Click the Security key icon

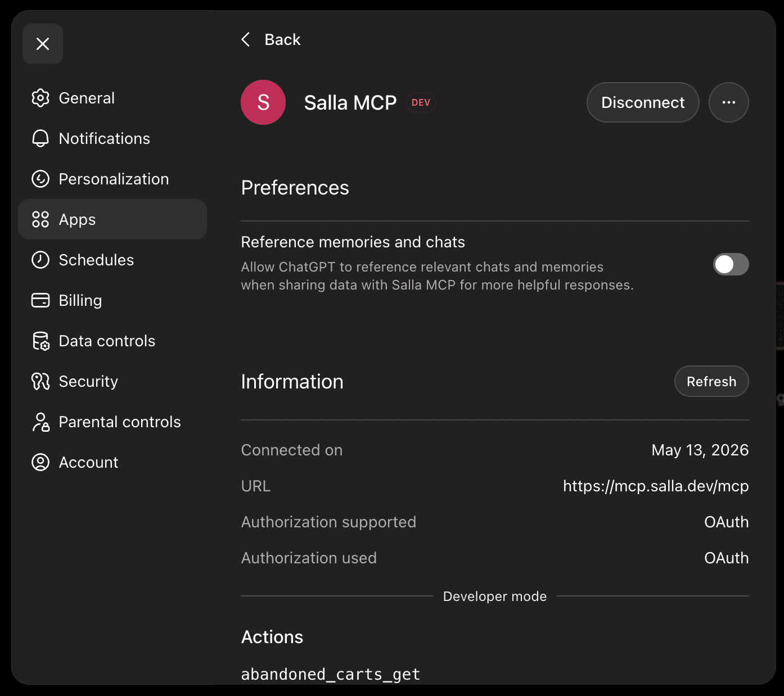40,381
